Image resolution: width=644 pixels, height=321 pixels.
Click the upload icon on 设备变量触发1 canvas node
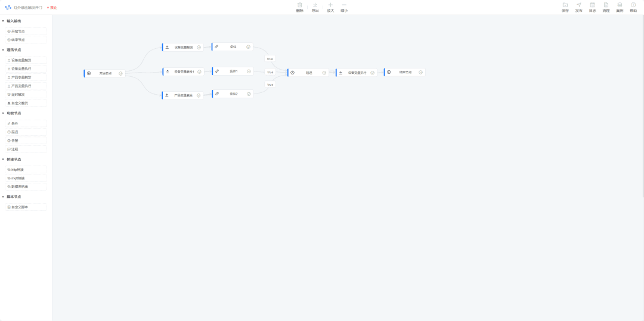pyautogui.click(x=168, y=71)
